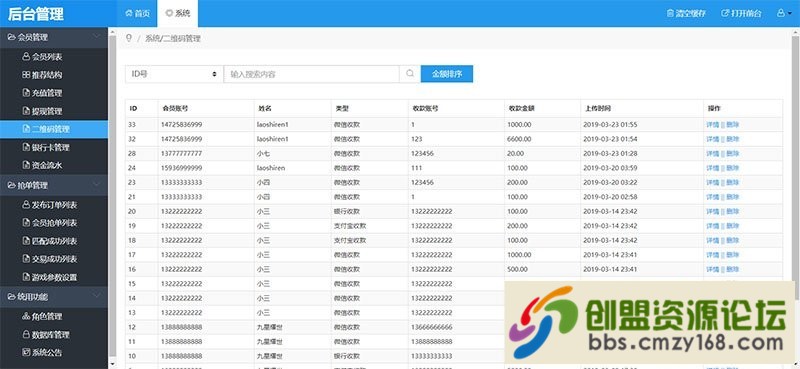Click the external-link icon for 打开前台
This screenshot has width=800, height=369.
click(x=725, y=13)
